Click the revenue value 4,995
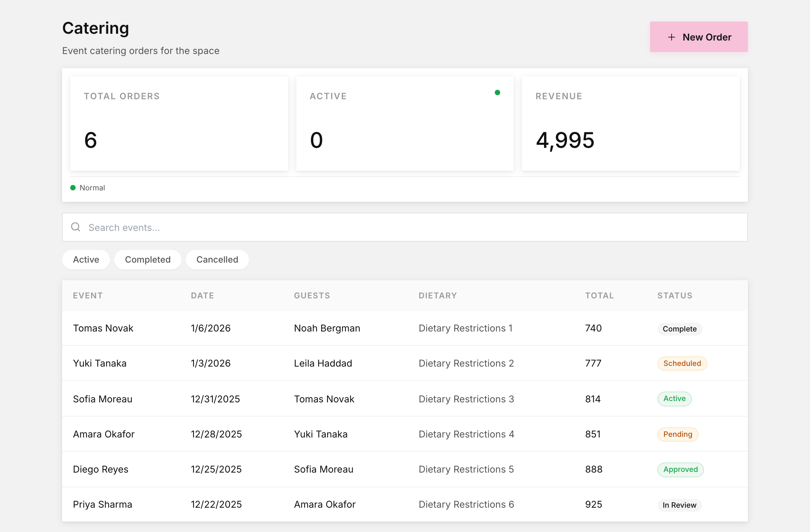 pos(565,140)
